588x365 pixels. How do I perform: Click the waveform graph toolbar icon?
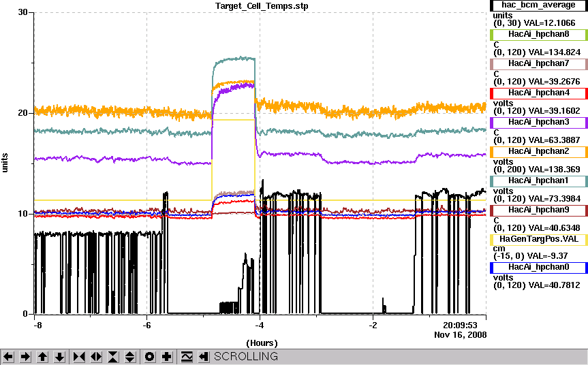[x=187, y=356]
